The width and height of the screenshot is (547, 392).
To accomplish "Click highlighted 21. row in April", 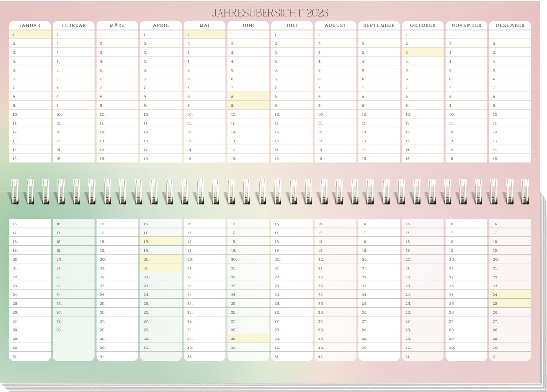I will [x=161, y=268].
